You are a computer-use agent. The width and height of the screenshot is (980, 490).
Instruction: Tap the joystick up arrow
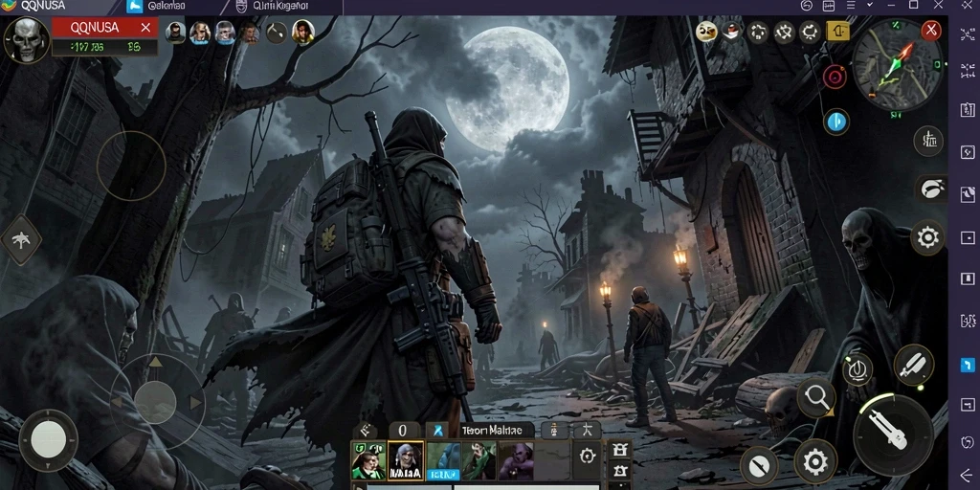click(155, 363)
